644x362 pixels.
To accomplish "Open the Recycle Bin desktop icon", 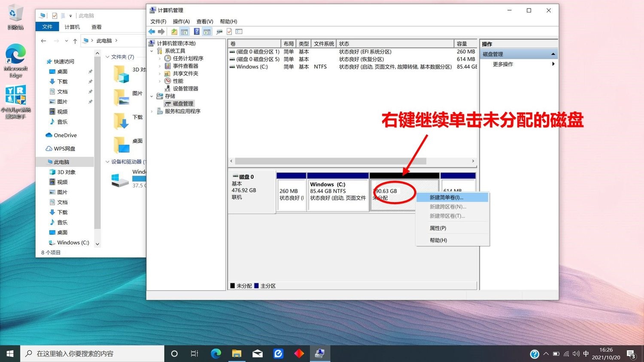I will (x=15, y=17).
